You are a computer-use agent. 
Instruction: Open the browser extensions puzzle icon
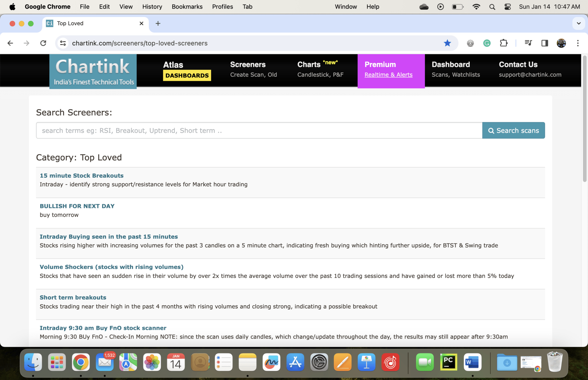coord(504,43)
